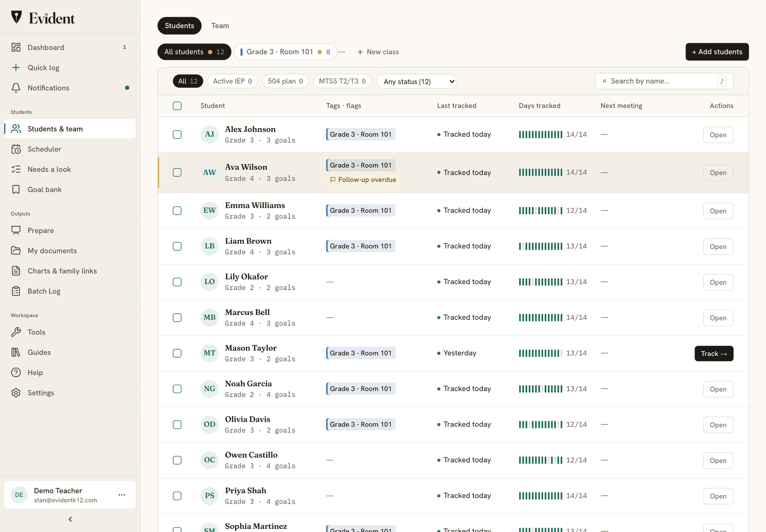Image resolution: width=766 pixels, height=532 pixels.
Task: Select the Grade 3 - Room 101 class tab
Action: (x=285, y=52)
